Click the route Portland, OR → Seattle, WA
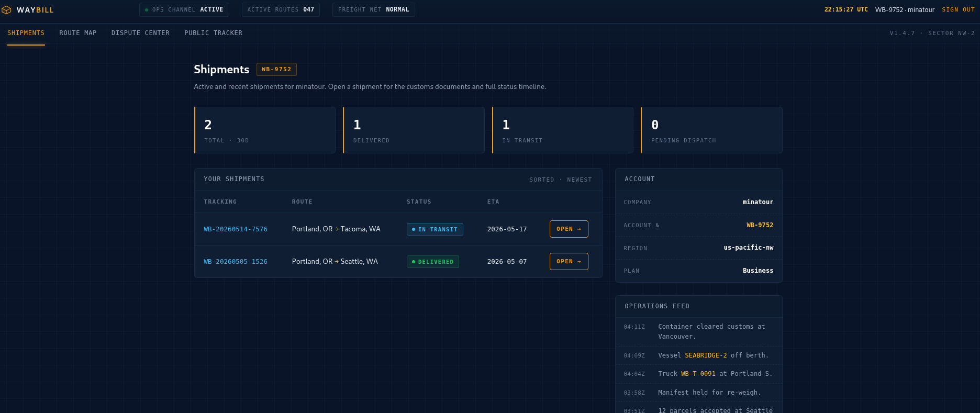980x413 pixels. tap(335, 261)
